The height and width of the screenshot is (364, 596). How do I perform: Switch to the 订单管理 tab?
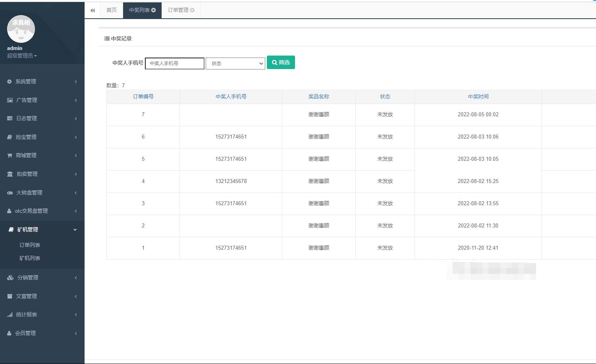178,10
